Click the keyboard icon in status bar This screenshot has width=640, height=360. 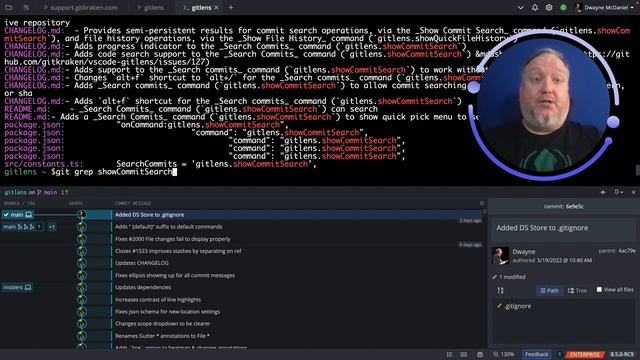click(464, 354)
